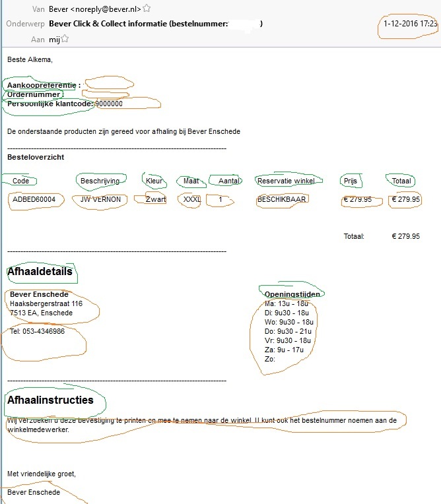Click the star icon beside recipient 'mij'
441x504 pixels.
click(65, 39)
